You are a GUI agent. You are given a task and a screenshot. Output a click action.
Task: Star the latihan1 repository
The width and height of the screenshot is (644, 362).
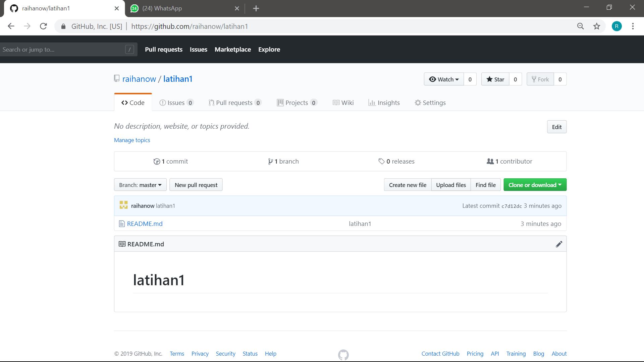[x=495, y=79]
